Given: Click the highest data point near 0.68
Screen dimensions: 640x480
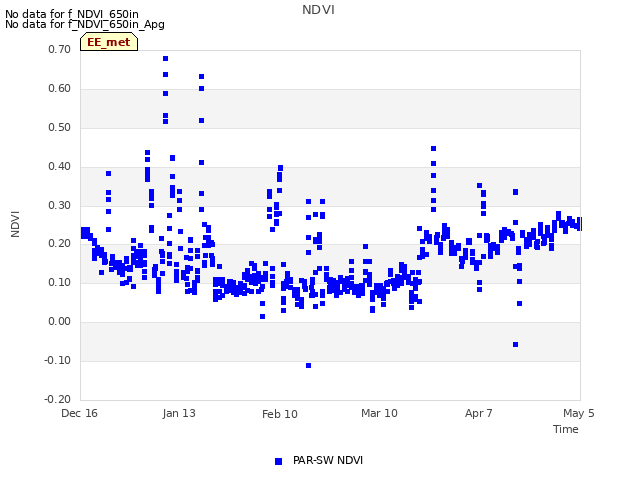Looking at the screenshot, I should (x=165, y=59).
